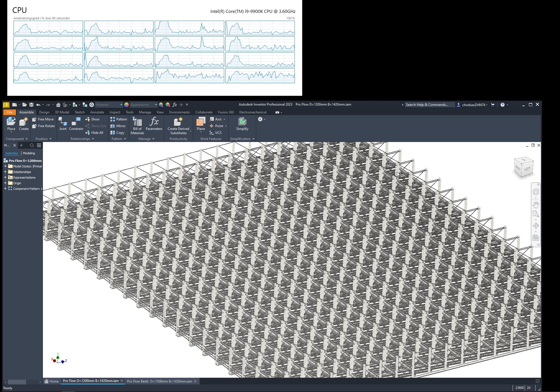Open the Assemble ribbon tab
The height and width of the screenshot is (392, 560).
(26, 112)
